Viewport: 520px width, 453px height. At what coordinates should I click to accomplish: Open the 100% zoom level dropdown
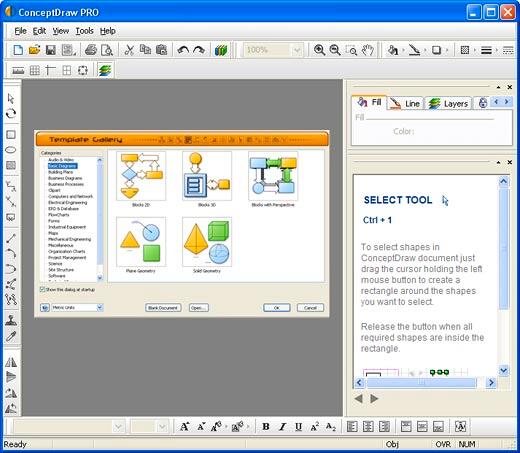(297, 50)
